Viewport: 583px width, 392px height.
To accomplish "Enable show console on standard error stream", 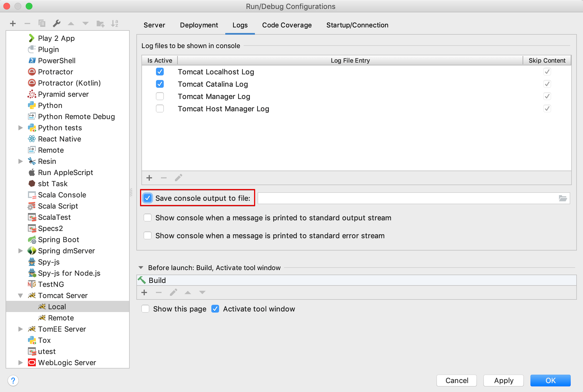I will coord(148,236).
